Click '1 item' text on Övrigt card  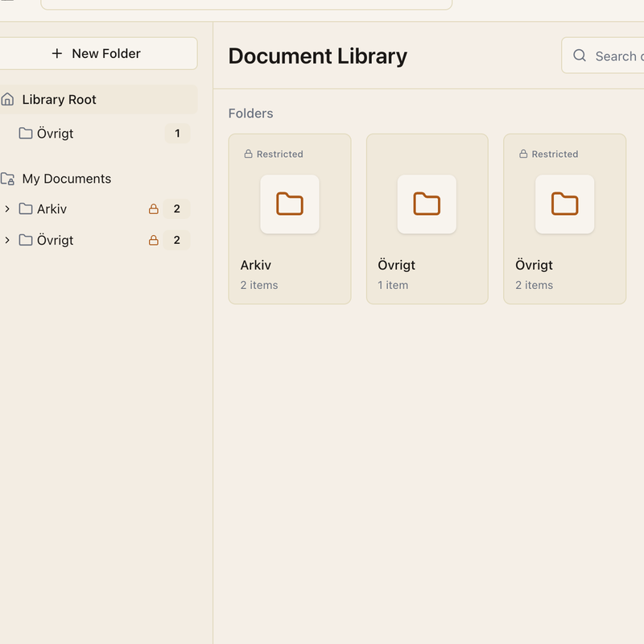tap(393, 285)
